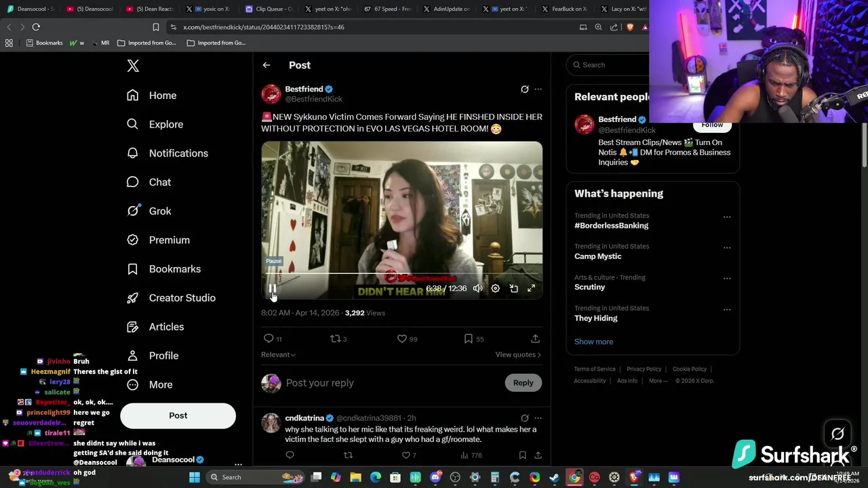This screenshot has height=488, width=868.
Task: Like the post with 99 likes
Action: (x=408, y=338)
